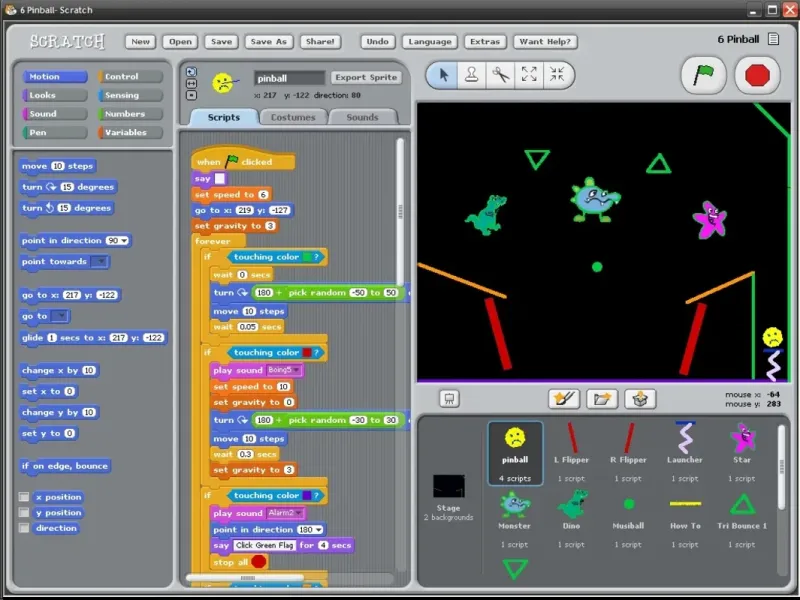This screenshot has height=600, width=800.
Task: Select the pinball sprite thumbnail
Action: point(515,453)
